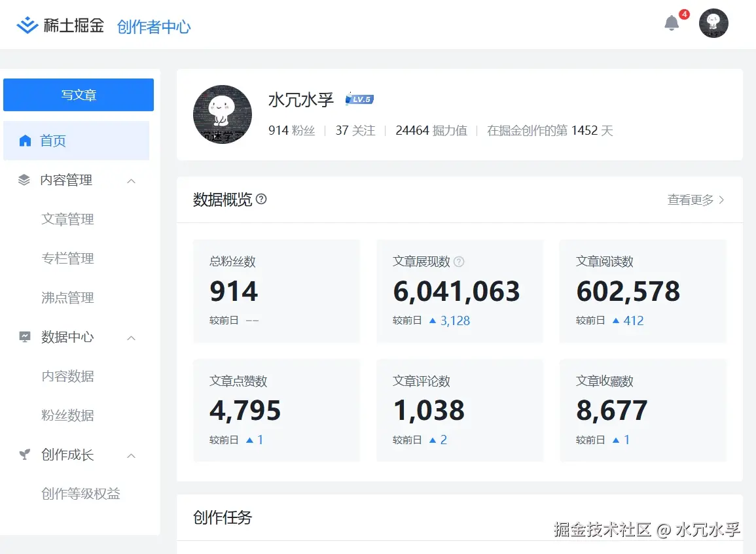The image size is (756, 554).
Task: Click 914 粉丝 in profile
Action: pos(292,131)
